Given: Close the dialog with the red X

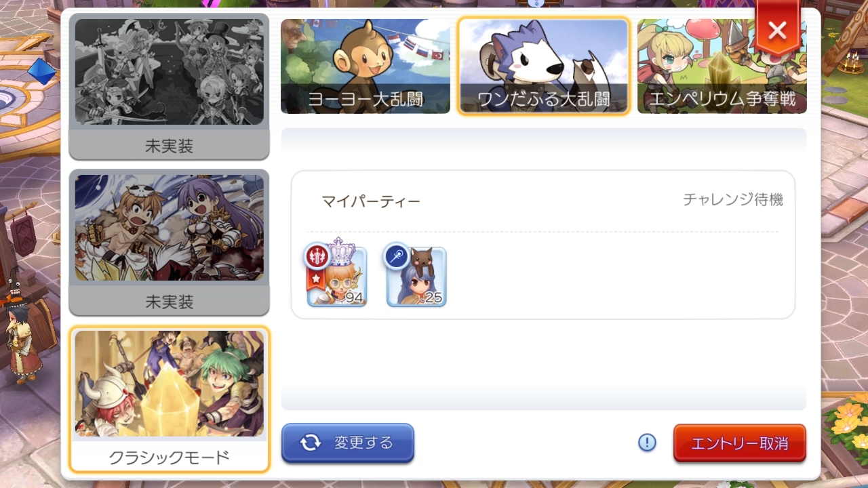Looking at the screenshot, I should pyautogui.click(x=777, y=30).
